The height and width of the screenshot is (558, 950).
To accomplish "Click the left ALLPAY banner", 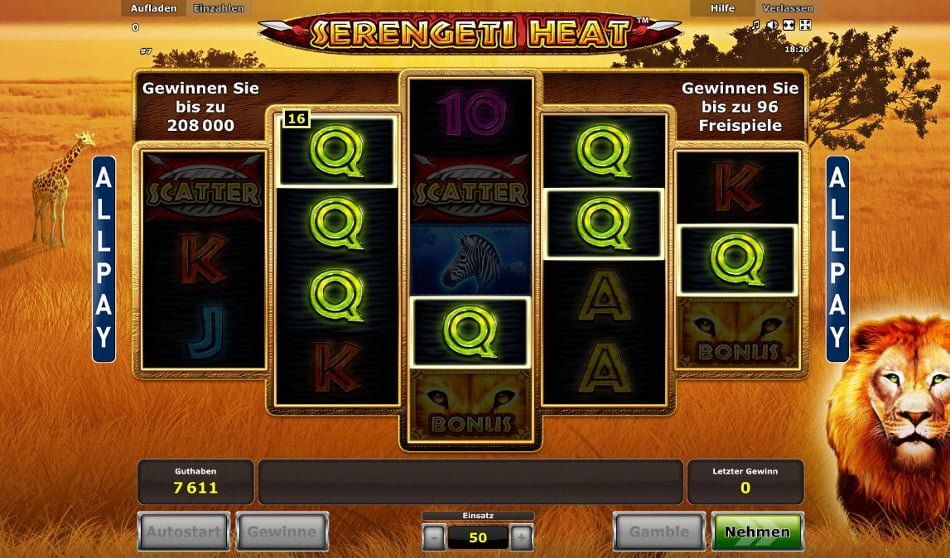I will [104, 259].
